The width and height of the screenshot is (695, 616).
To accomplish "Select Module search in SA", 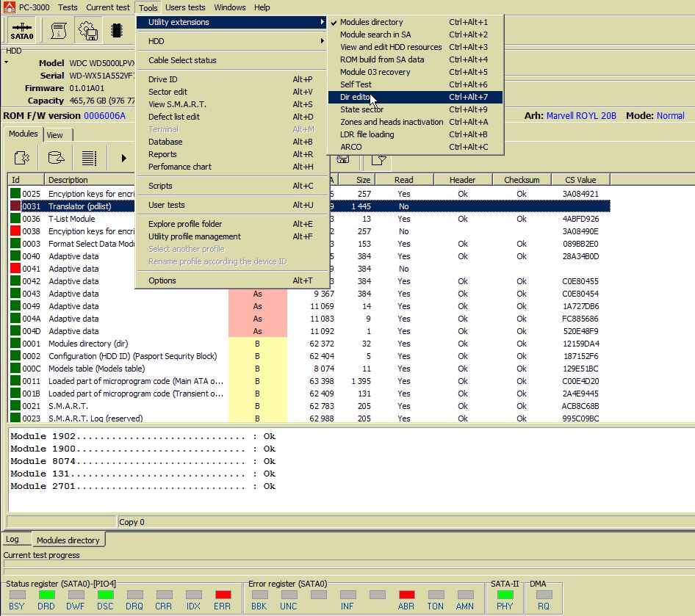I will pos(415,34).
